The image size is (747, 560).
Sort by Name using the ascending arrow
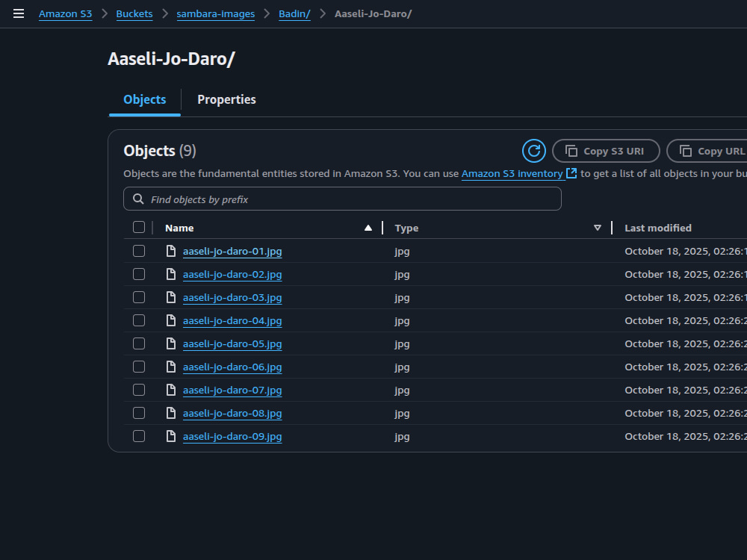[368, 228]
